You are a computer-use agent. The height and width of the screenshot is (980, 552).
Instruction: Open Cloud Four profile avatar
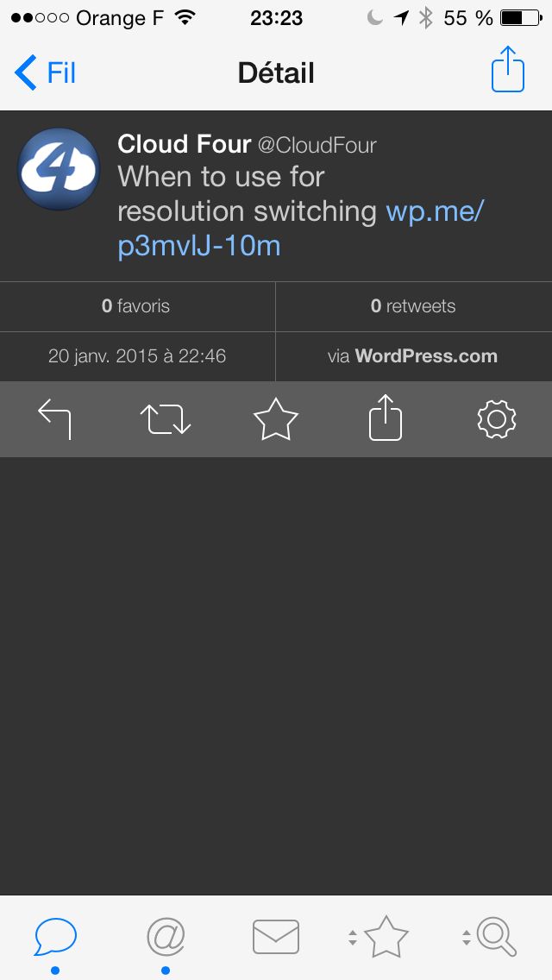[x=59, y=169]
